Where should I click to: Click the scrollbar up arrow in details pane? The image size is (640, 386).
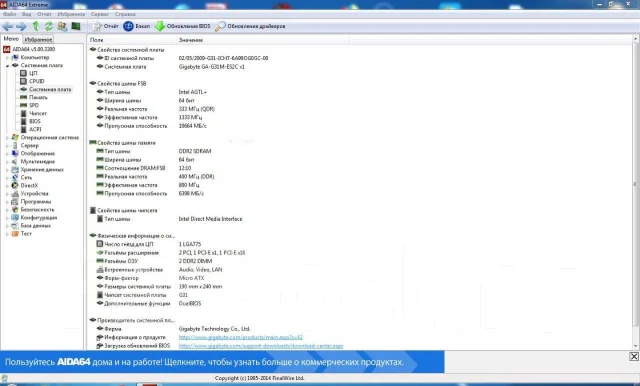(x=636, y=39)
